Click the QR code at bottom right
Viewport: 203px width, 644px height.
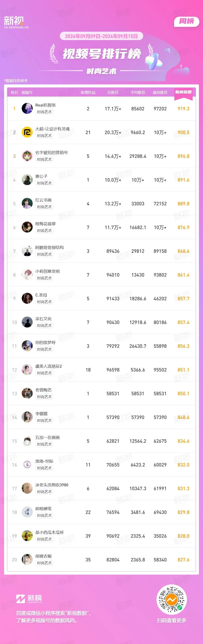coord(172,600)
